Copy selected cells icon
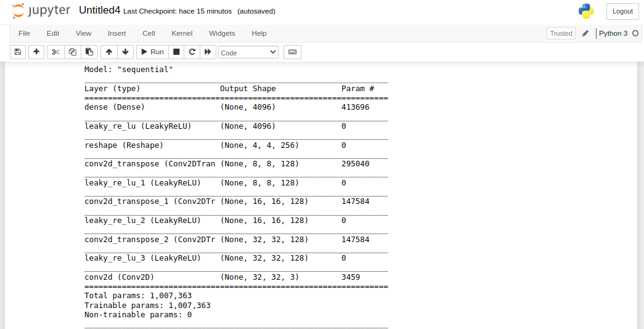Viewport: 644px width, 329px height. pos(72,52)
